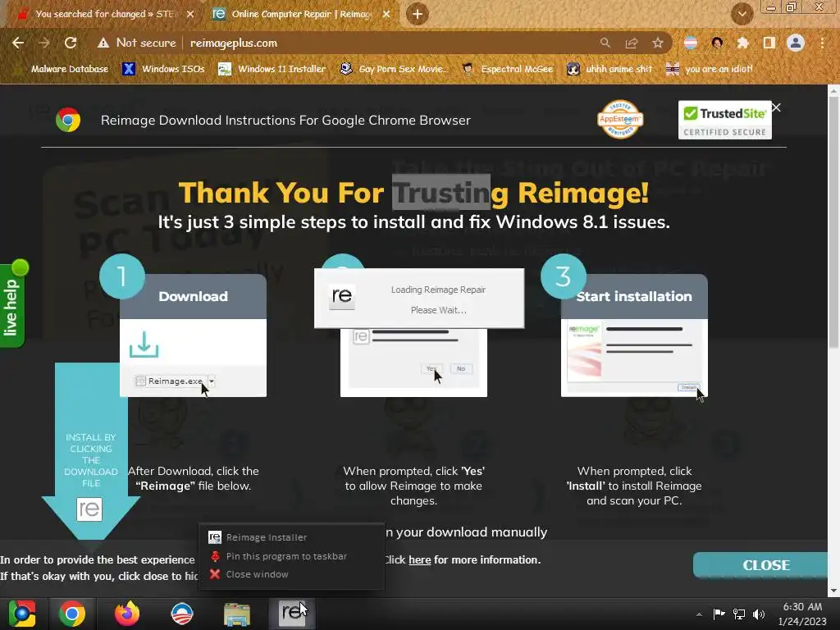Open File Explorer from taskbar
This screenshot has width=840, height=630.
tap(237, 614)
